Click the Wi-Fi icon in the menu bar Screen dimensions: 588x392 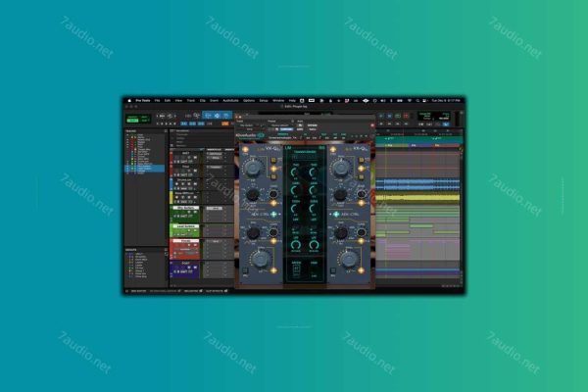click(x=410, y=101)
